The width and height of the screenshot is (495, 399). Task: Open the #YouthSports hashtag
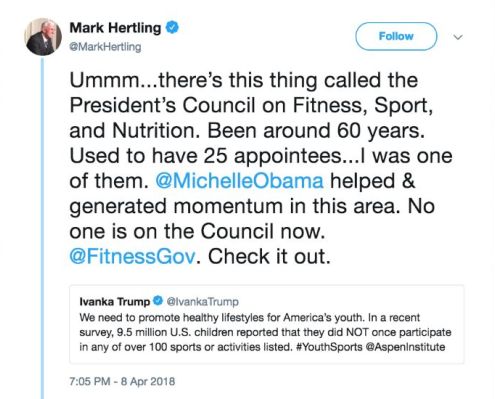329,347
